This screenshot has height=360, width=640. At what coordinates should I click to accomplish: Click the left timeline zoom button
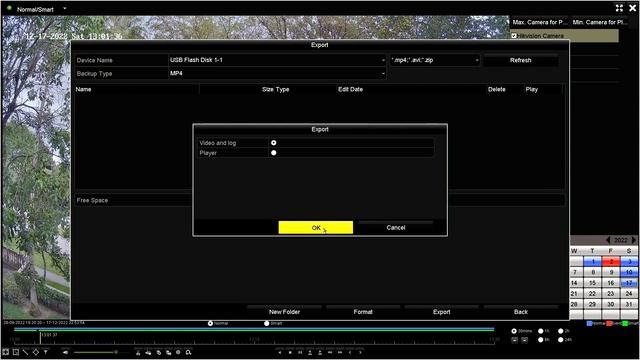pyautogui.click(x=515, y=340)
